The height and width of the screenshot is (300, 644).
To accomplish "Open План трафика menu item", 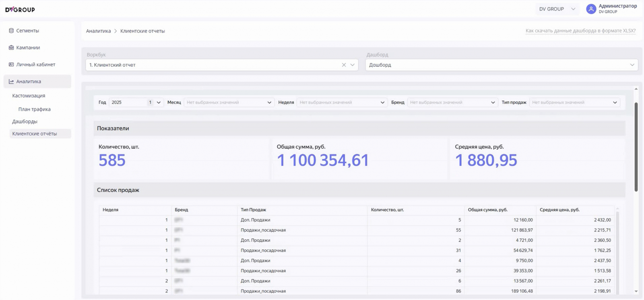I will 34,109.
